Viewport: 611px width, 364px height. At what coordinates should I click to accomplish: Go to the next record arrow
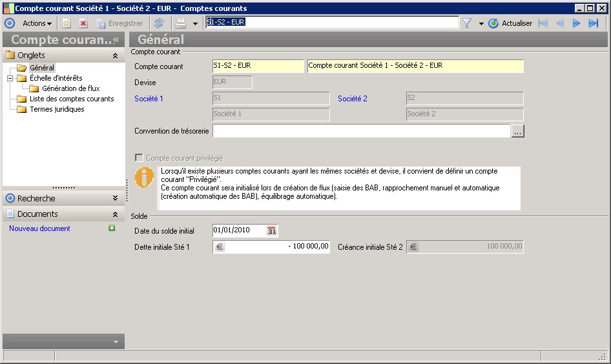576,23
